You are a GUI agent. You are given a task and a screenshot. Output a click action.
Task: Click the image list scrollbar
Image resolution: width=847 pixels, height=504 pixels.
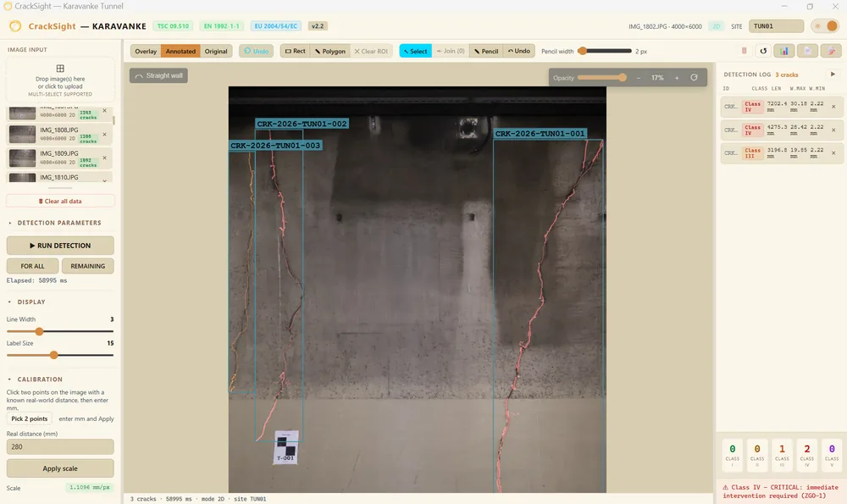point(113,120)
